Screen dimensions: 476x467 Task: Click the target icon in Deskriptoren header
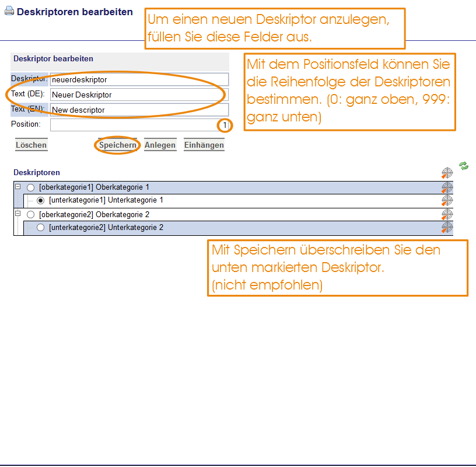point(447,173)
